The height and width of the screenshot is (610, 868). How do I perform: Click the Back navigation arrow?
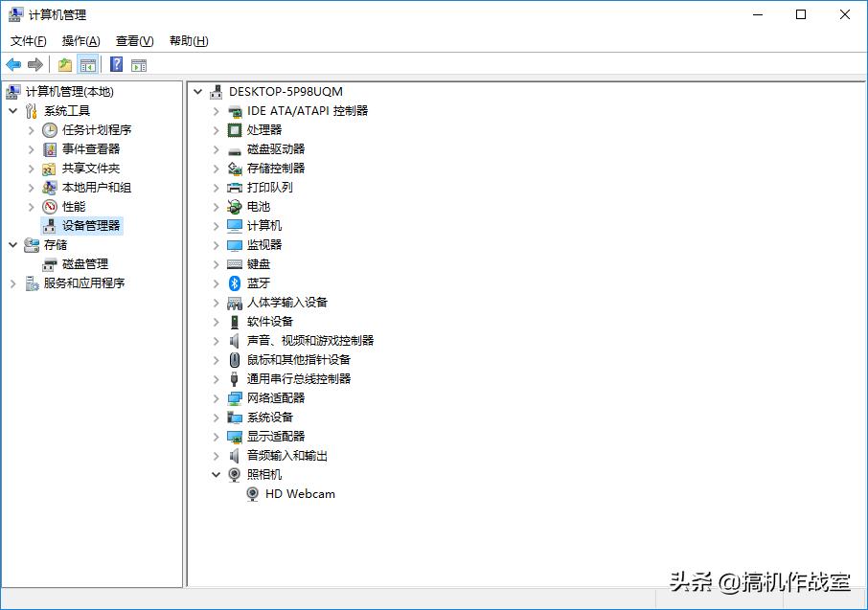[x=12, y=64]
